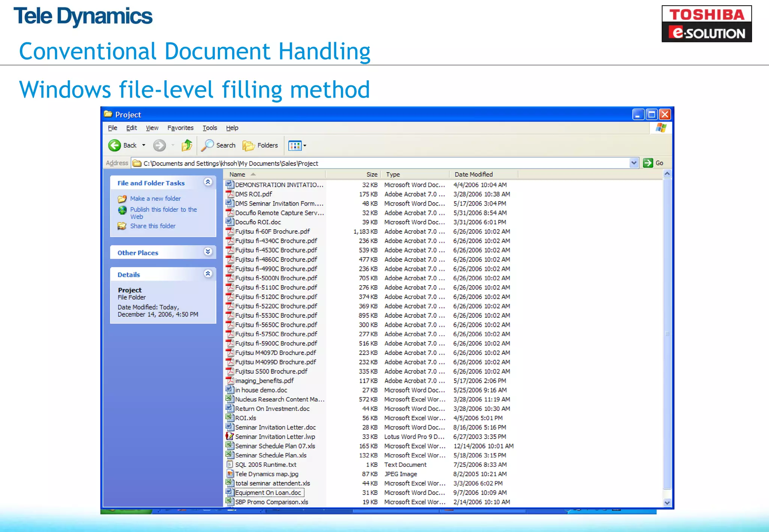
Task: Open the Edit menu
Action: tap(131, 128)
